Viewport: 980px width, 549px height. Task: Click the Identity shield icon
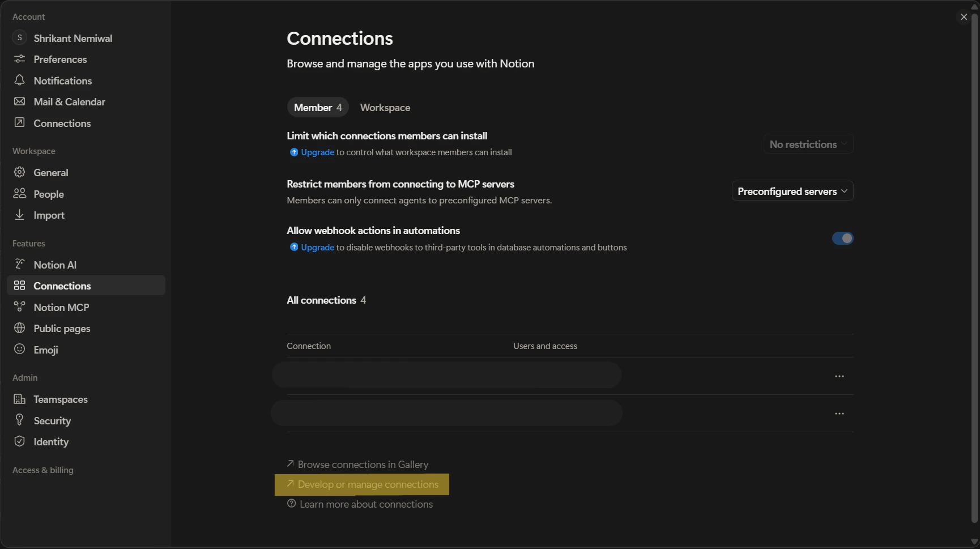coord(19,441)
